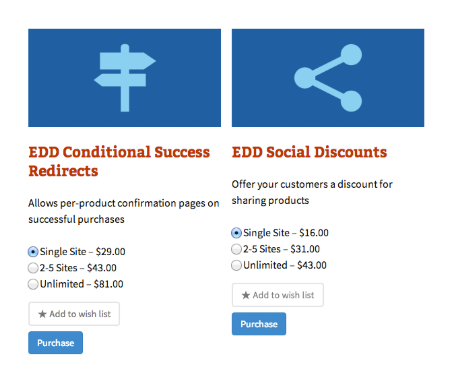Click the Social Discounts product thumbnail
The height and width of the screenshot is (367, 450).
328,78
